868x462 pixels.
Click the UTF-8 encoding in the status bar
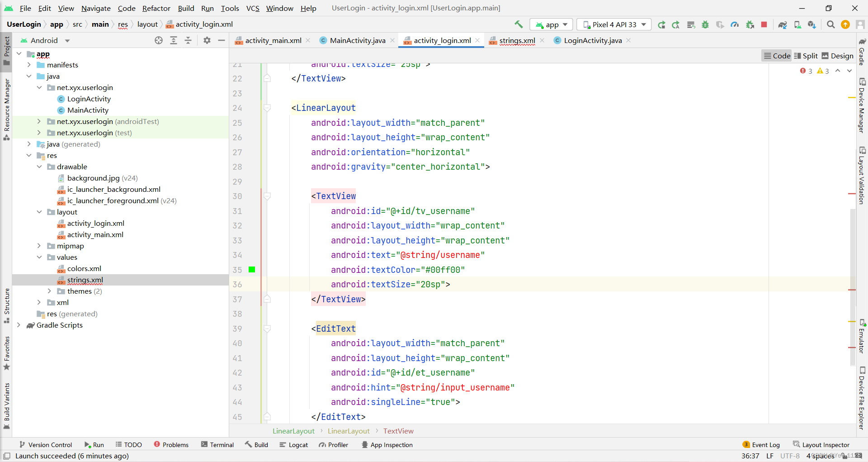point(790,456)
